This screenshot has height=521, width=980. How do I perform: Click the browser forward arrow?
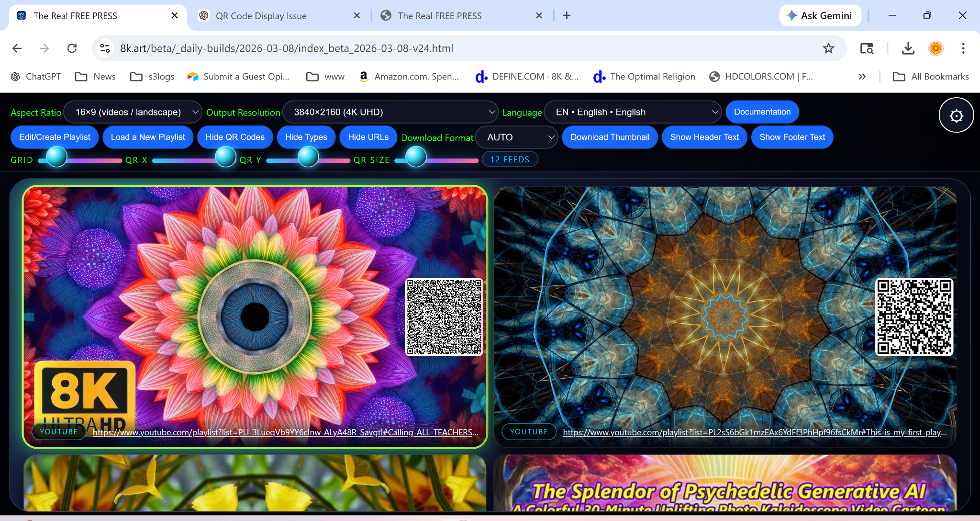(45, 48)
